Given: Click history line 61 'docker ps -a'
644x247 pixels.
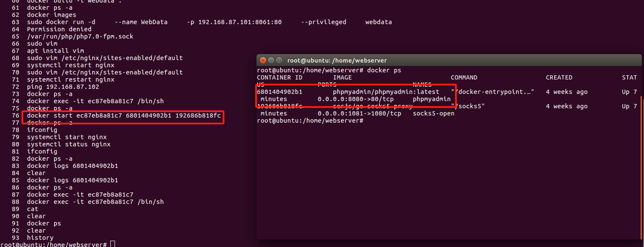Looking at the screenshot, I should 49,8.
